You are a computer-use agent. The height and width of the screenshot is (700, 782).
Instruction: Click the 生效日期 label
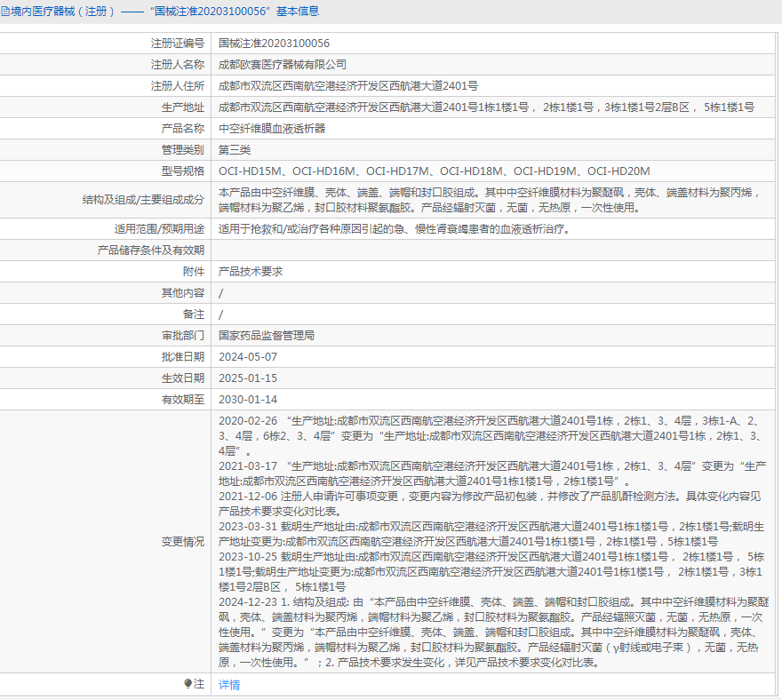pyautogui.click(x=183, y=378)
